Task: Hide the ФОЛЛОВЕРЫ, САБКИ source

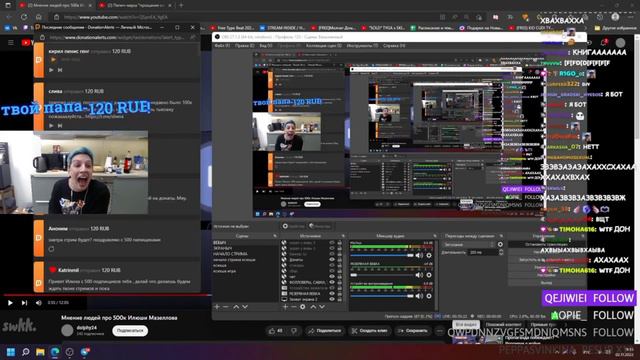Action: click(332, 282)
